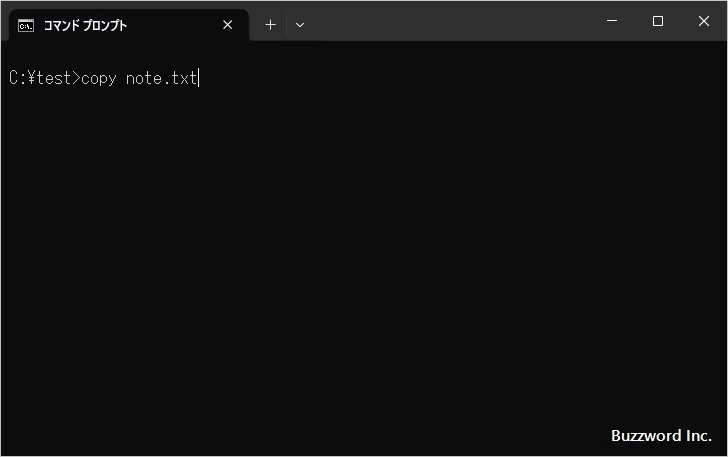Viewport: 728px width, 457px height.
Task: Click the space between copy and note.txt
Action: tap(121, 78)
